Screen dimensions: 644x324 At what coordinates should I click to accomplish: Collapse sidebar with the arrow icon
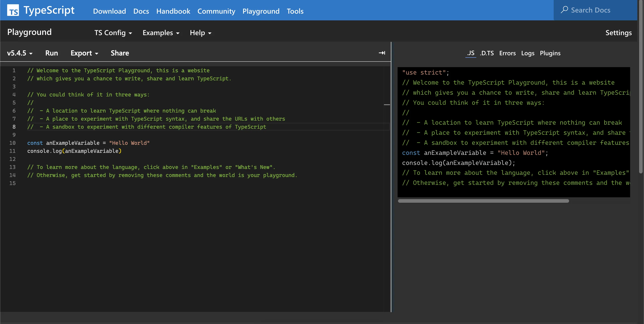point(382,53)
